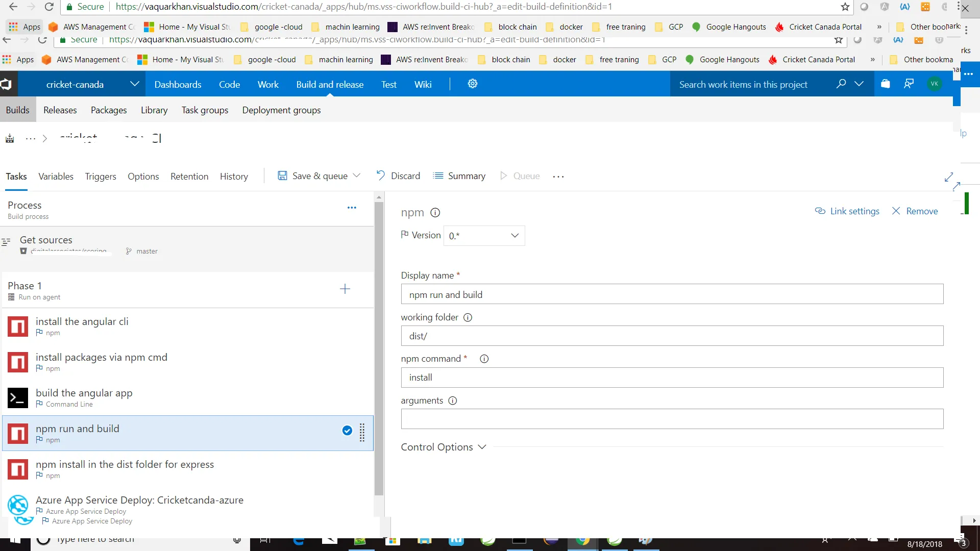
Task: Click the search magnifier icon
Action: click(x=841, y=84)
